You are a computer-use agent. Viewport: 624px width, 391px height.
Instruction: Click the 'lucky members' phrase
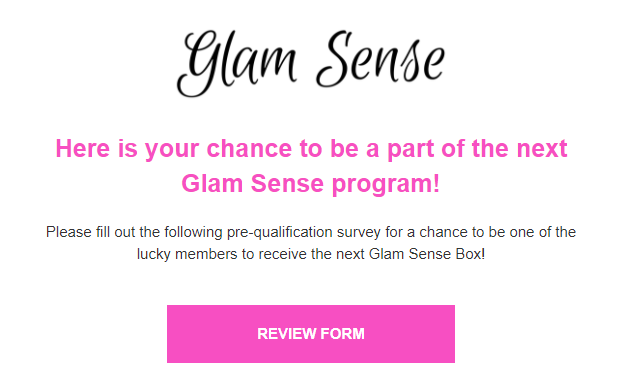coord(187,254)
